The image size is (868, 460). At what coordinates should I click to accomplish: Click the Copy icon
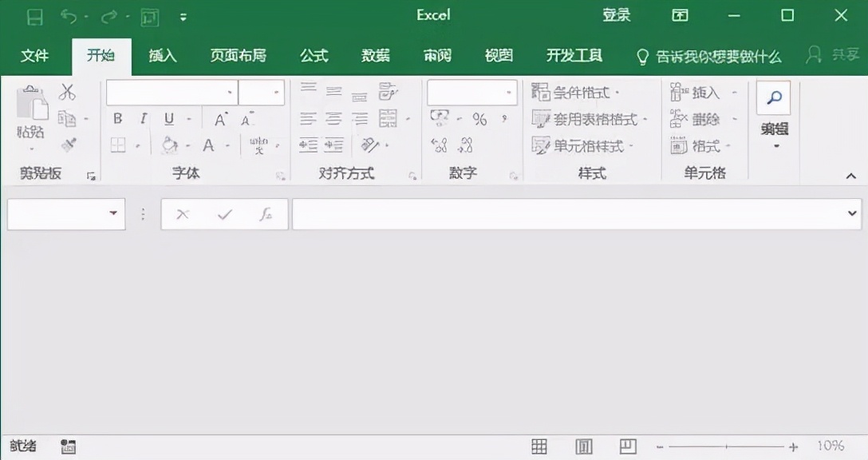pyautogui.click(x=67, y=119)
